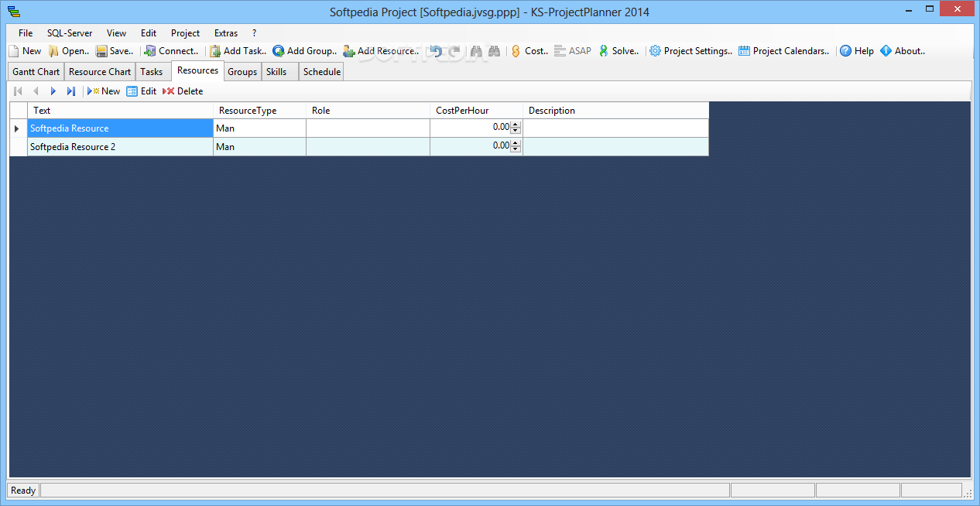Open the Extras menu
This screenshot has height=506, width=980.
(226, 33)
